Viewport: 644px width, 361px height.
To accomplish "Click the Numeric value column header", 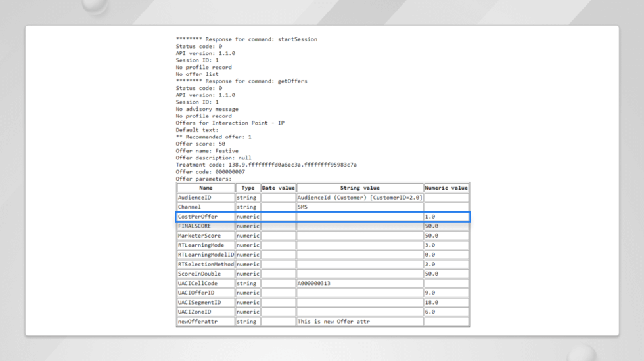I will [x=446, y=188].
